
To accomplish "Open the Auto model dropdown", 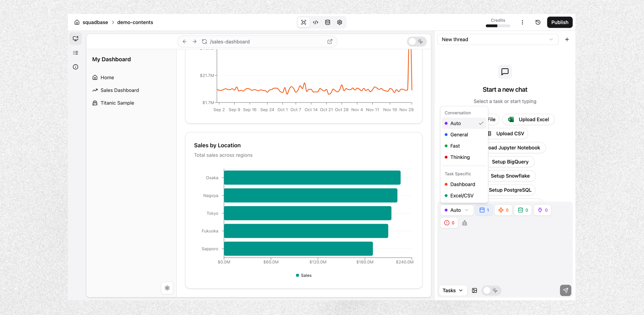I will 457,210.
